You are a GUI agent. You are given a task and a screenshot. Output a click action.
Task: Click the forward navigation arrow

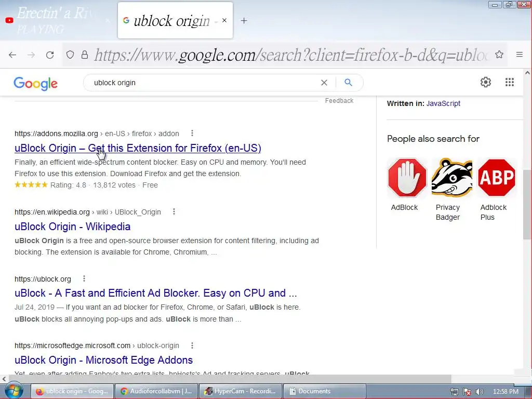(x=31, y=55)
